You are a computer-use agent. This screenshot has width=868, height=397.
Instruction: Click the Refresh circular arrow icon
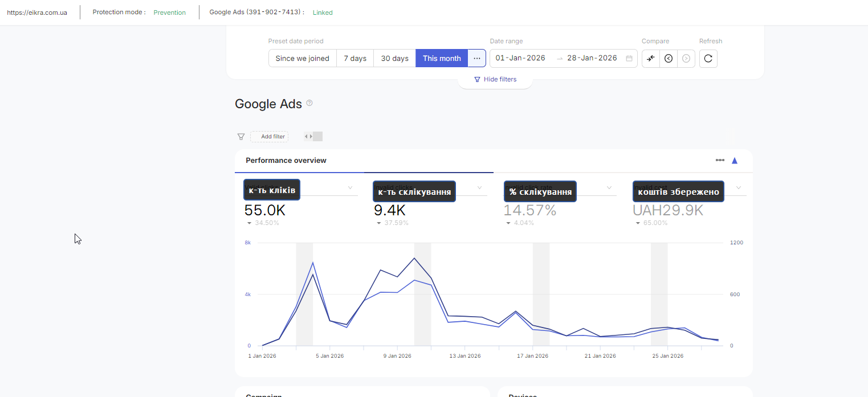coord(708,59)
